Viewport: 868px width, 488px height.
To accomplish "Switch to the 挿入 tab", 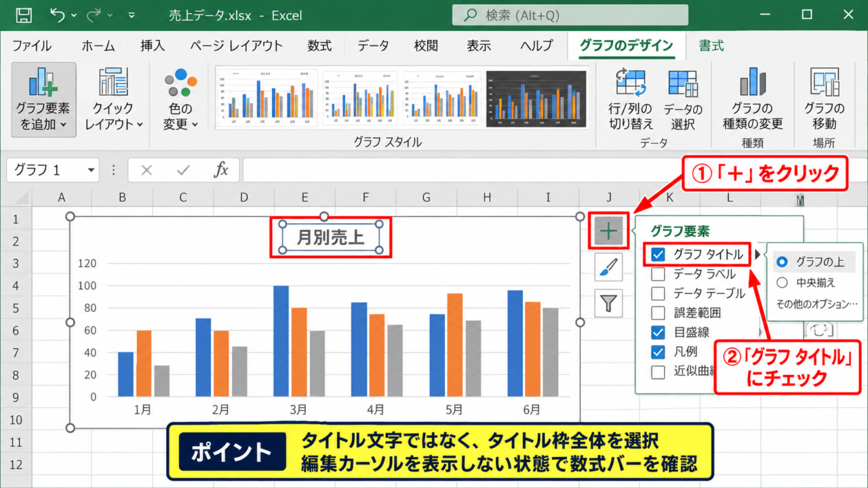I will (153, 46).
